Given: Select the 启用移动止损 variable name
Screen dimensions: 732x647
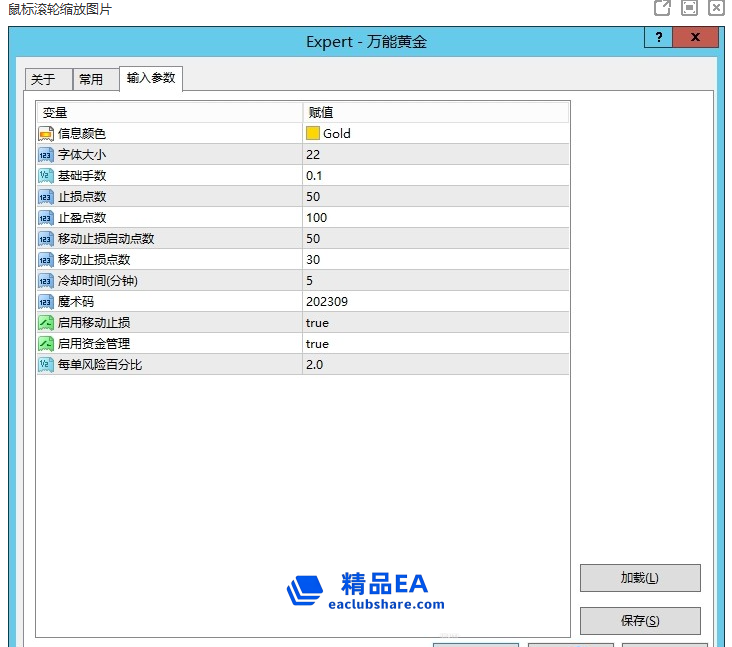Looking at the screenshot, I should pyautogui.click(x=94, y=323).
